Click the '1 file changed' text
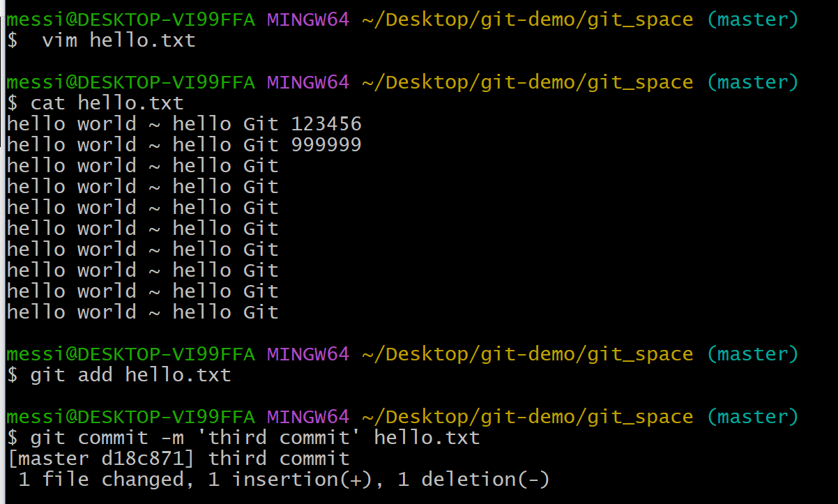This screenshot has width=838, height=504. click(100, 480)
